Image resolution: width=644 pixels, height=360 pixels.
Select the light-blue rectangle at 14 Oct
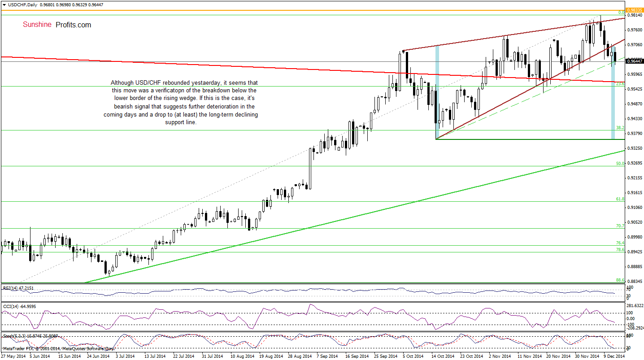pos(437,92)
